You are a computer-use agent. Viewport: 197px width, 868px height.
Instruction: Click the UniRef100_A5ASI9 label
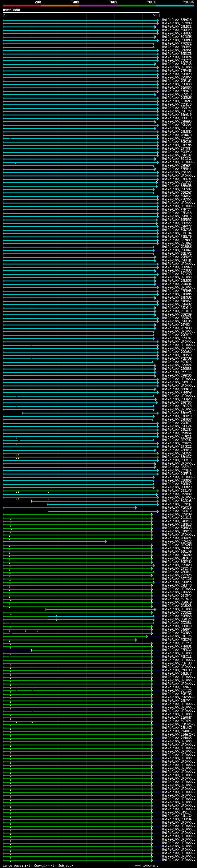pos(177,507)
